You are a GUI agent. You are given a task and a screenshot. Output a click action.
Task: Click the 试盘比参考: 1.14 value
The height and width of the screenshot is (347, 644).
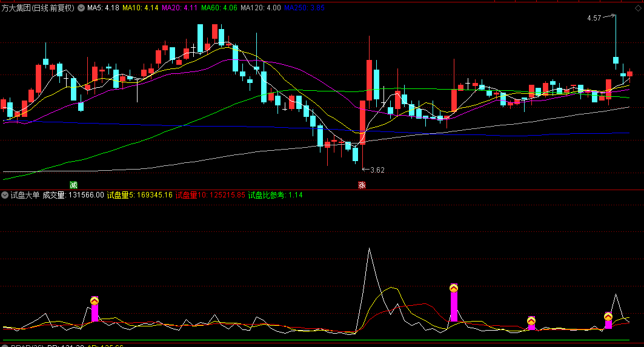[x=275, y=195]
